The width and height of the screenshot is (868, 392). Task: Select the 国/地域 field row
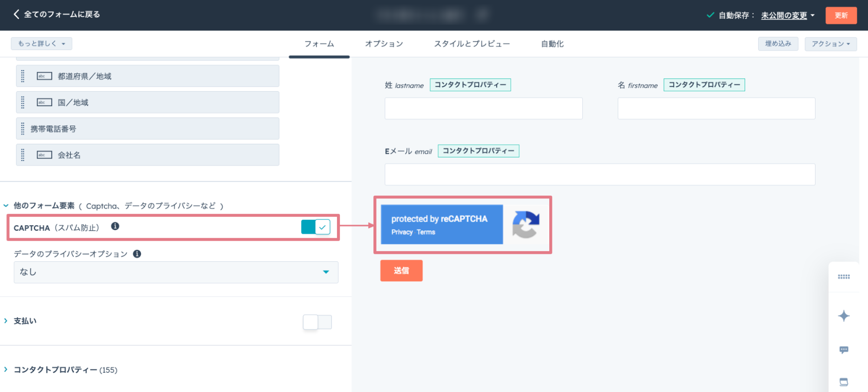coord(148,102)
